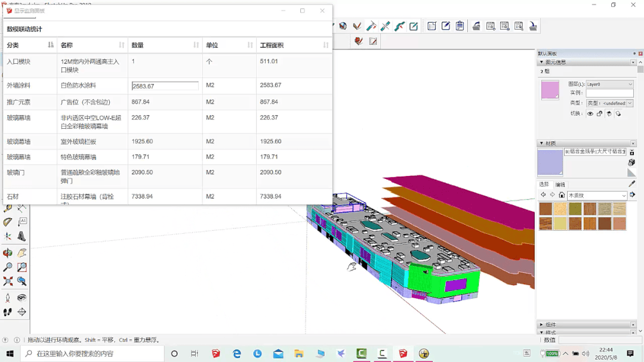Click the material eyedropper sample icon
Image resolution: width=644 pixels, height=362 pixels.
tap(631, 184)
